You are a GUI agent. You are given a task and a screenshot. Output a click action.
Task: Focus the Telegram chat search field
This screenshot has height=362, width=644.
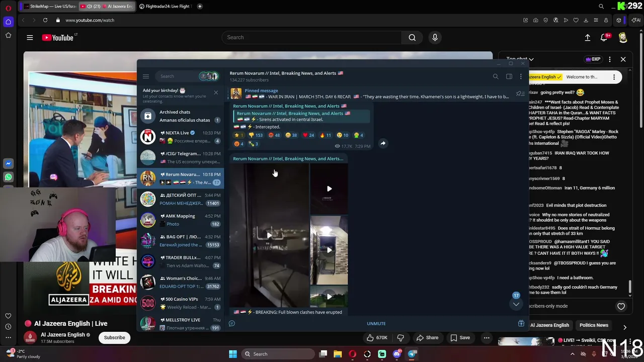click(177, 76)
